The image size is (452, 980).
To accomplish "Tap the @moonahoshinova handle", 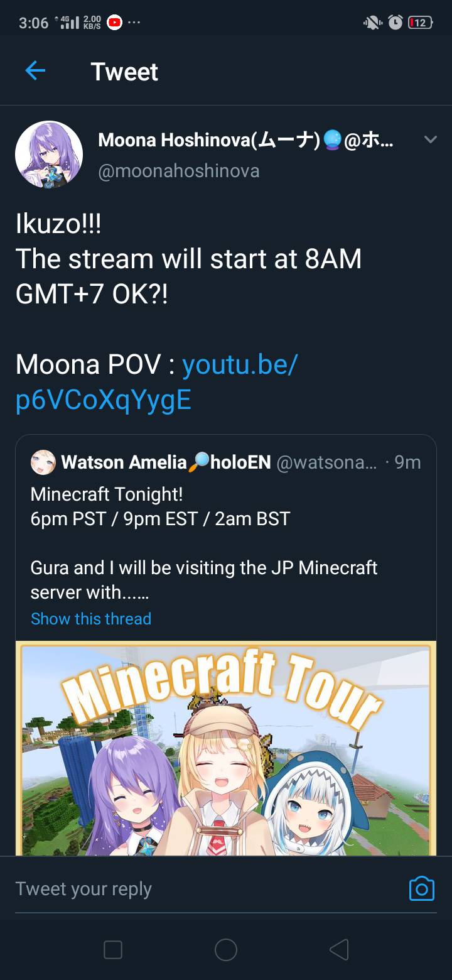I will pos(179,171).
